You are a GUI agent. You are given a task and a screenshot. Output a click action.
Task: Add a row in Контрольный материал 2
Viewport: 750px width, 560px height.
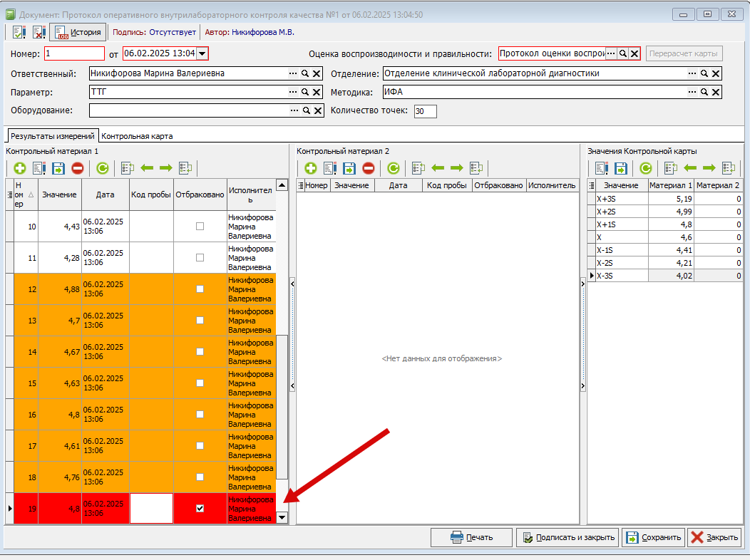[x=311, y=168]
